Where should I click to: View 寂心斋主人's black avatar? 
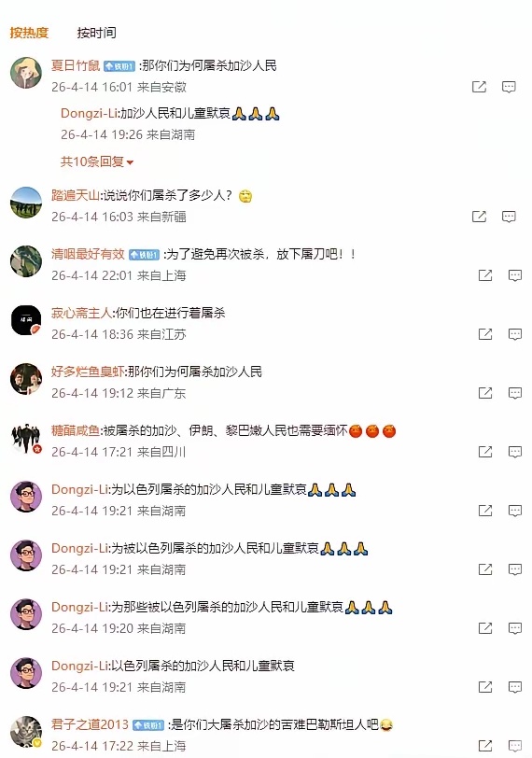(x=26, y=320)
